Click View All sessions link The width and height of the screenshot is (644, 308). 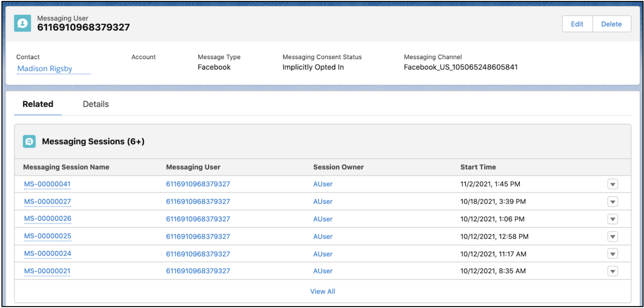coord(322,291)
